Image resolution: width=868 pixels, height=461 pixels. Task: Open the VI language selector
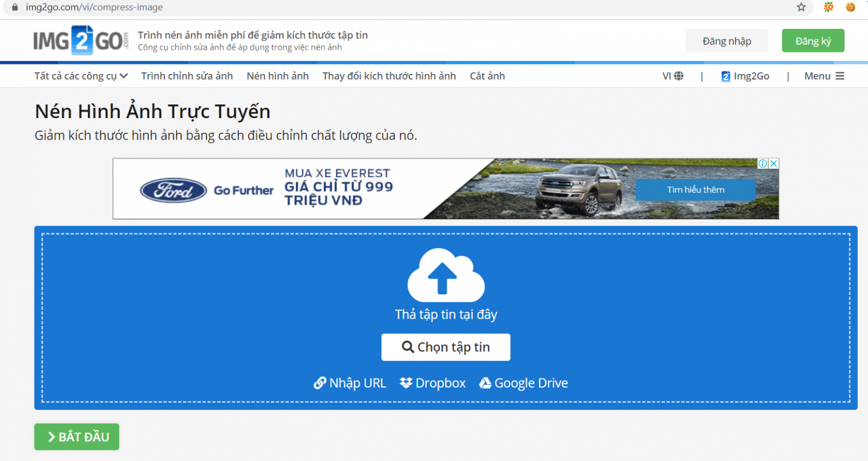(x=673, y=76)
